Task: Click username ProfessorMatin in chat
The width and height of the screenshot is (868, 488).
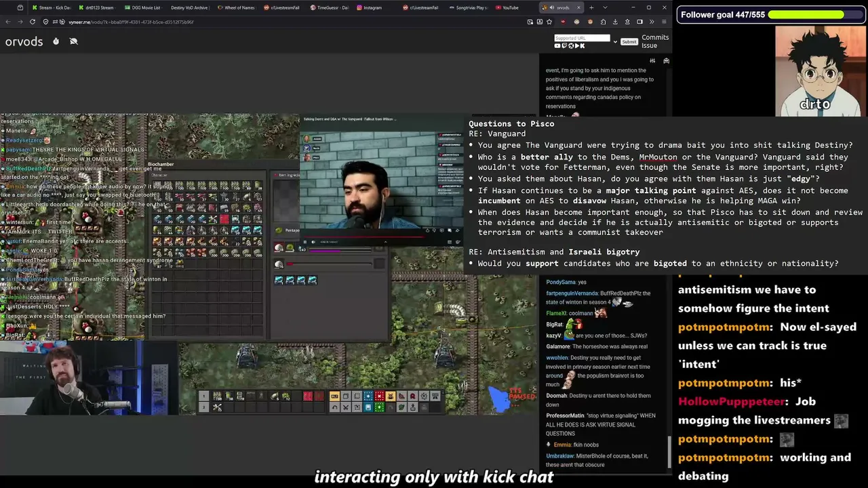Action: point(566,415)
